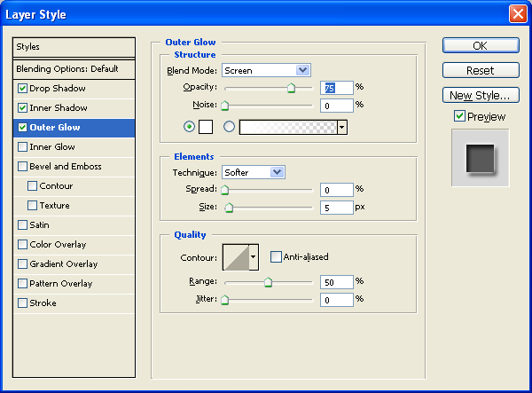Enable the Gradient Overlay checkbox
Image resolution: width=532 pixels, height=393 pixels.
22,264
